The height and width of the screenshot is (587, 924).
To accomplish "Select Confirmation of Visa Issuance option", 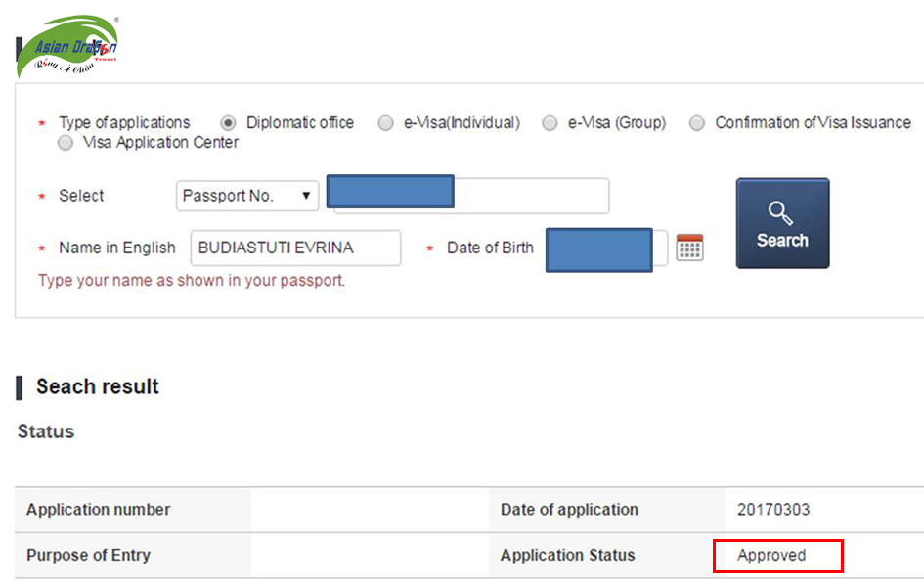I will click(696, 123).
